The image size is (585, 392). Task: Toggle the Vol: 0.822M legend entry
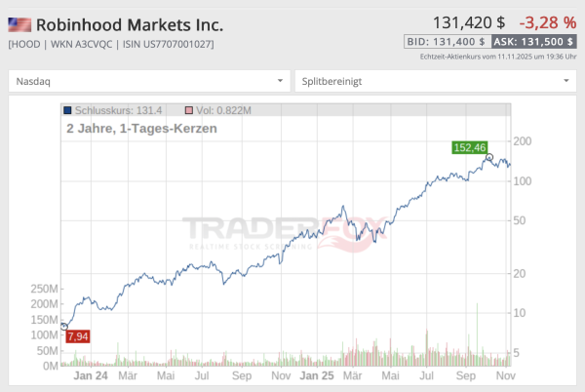224,112
